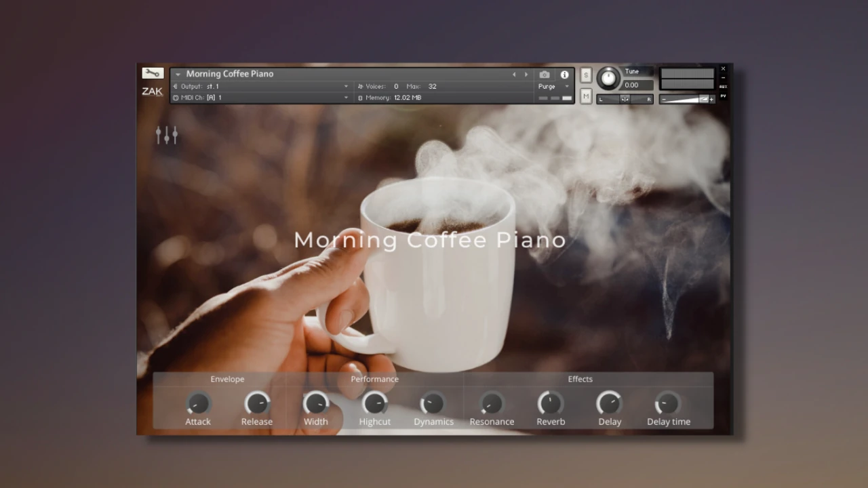Toggle the AUX sends display
868x488 pixels.
click(x=723, y=87)
